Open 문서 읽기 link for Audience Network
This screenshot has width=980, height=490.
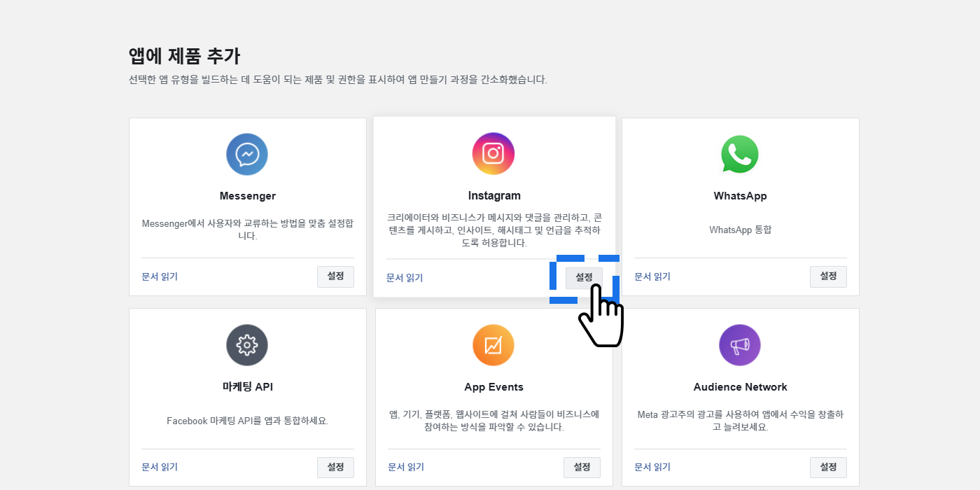pyautogui.click(x=652, y=468)
